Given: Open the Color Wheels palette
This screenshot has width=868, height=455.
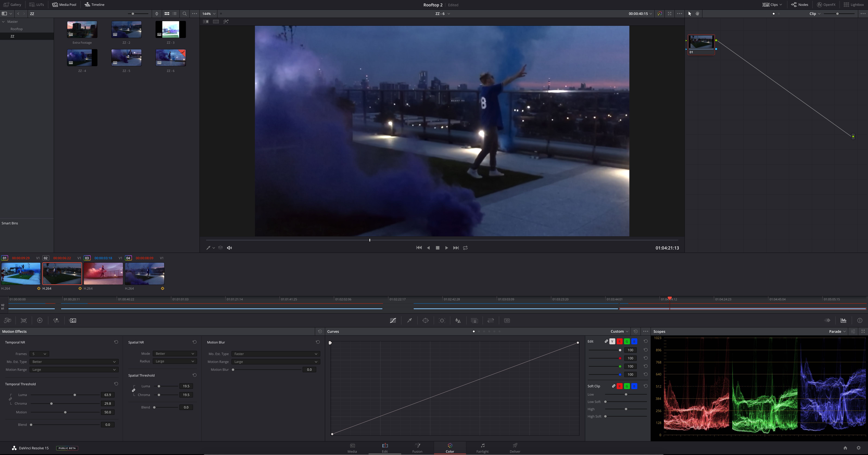Looking at the screenshot, I should click(40, 320).
